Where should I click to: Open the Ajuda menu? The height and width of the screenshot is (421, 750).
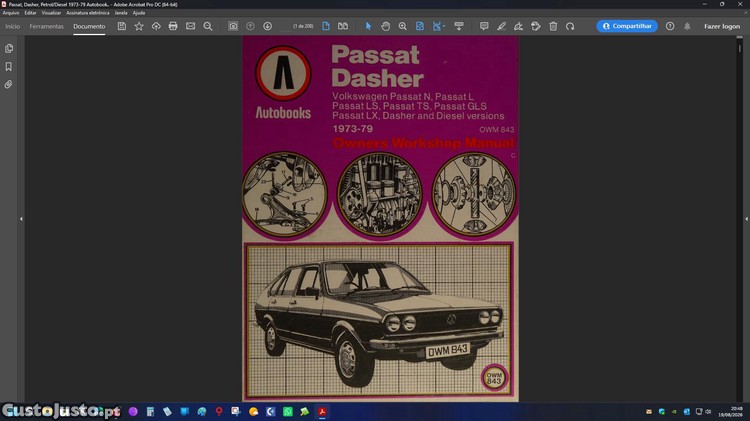coord(139,13)
